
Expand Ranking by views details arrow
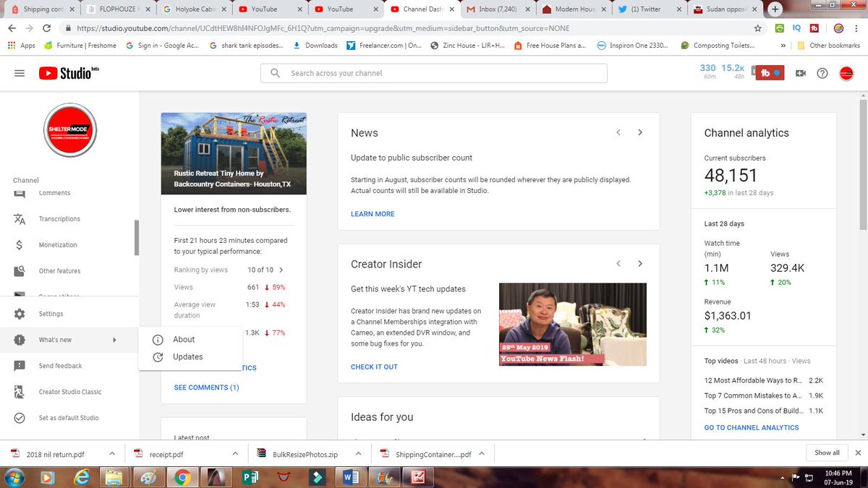coord(281,270)
